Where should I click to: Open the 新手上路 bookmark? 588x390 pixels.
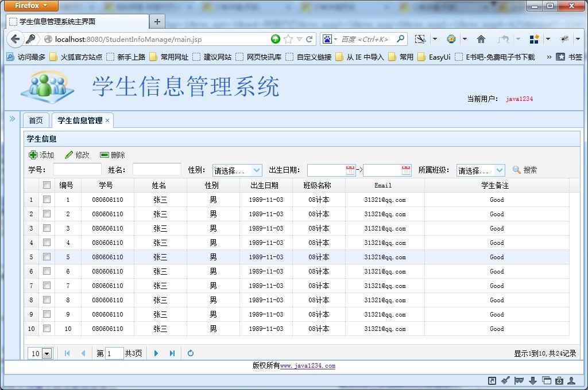[126, 57]
